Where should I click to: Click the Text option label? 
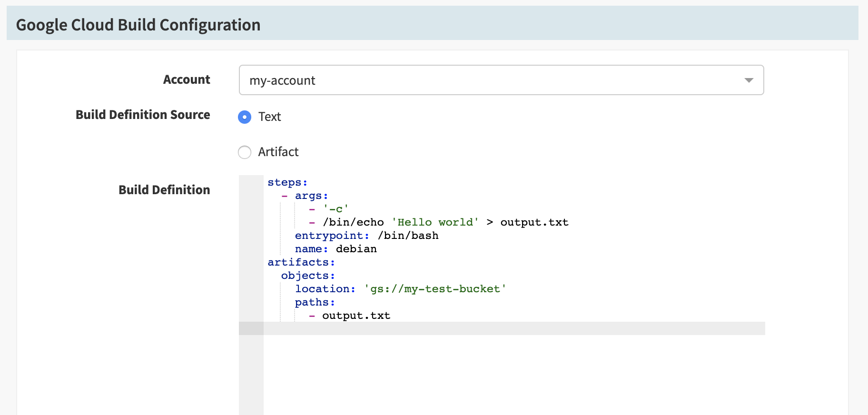[269, 117]
